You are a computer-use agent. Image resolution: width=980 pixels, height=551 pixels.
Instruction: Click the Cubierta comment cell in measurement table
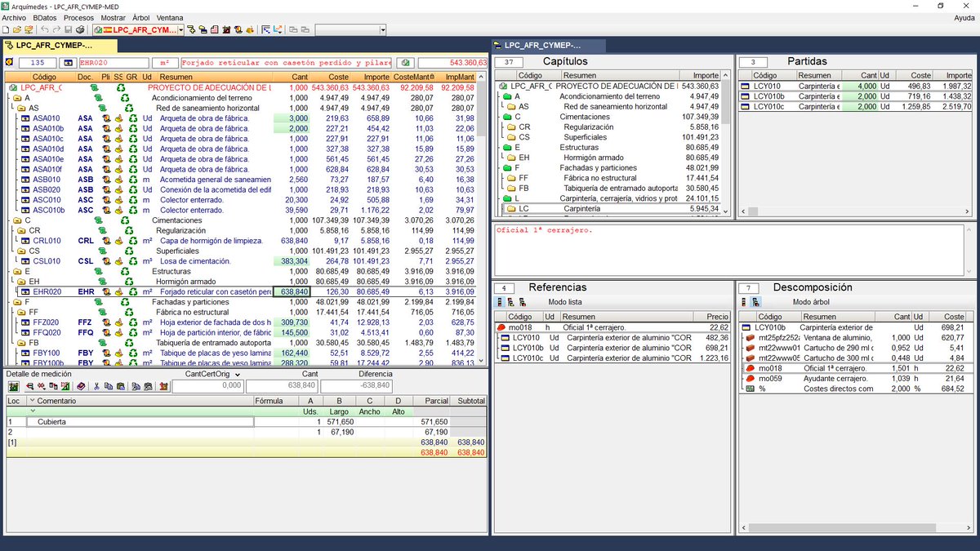139,422
